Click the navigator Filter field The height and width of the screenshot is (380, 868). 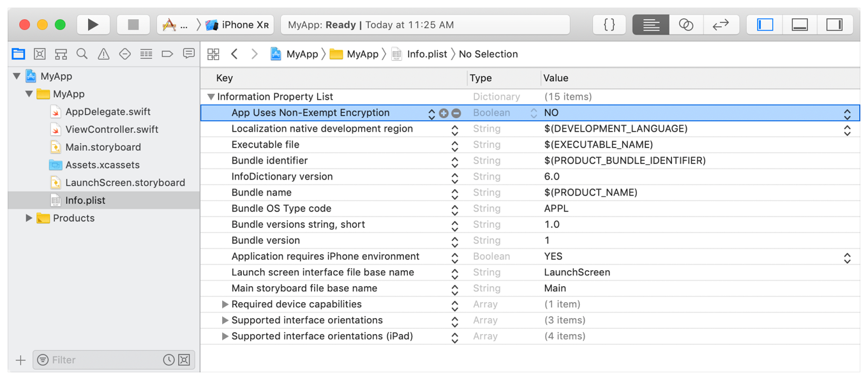102,360
